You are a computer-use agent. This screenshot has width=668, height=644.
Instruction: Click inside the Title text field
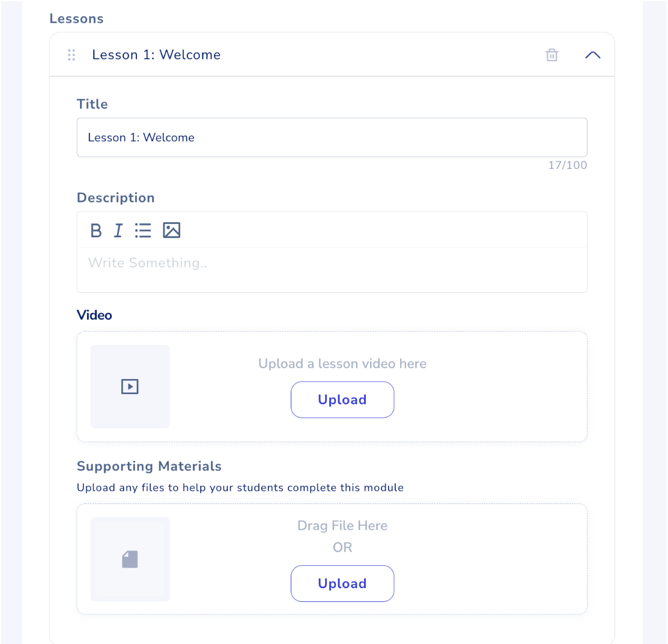pyautogui.click(x=332, y=137)
